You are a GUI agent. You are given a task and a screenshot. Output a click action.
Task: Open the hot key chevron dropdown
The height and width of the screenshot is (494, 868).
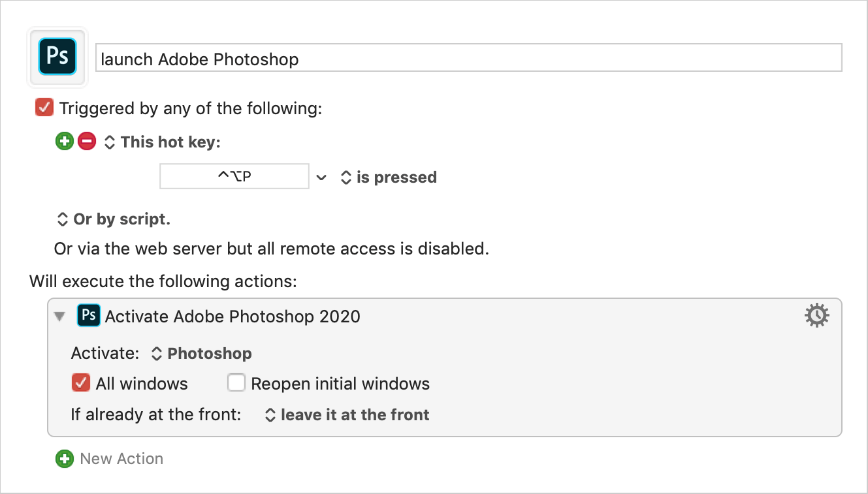pos(321,177)
